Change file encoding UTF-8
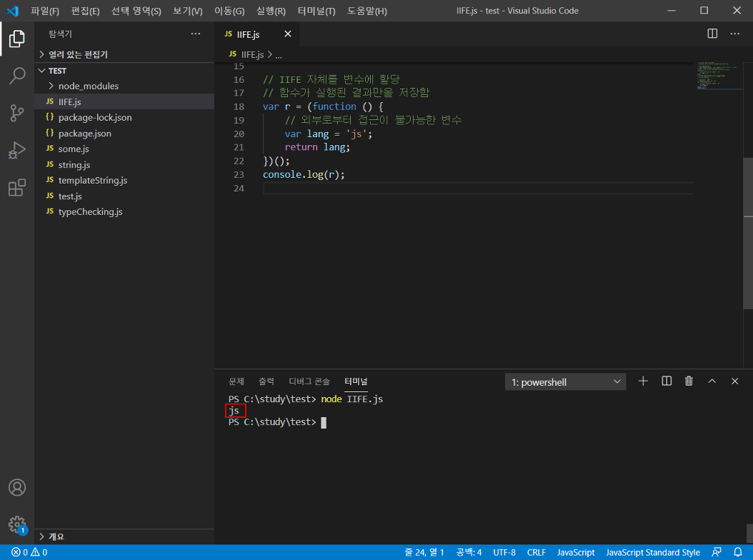 (x=504, y=552)
